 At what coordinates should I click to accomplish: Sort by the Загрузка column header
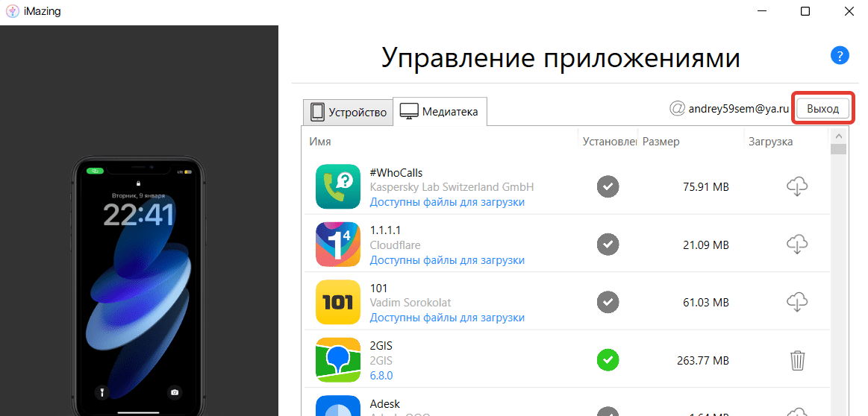770,142
